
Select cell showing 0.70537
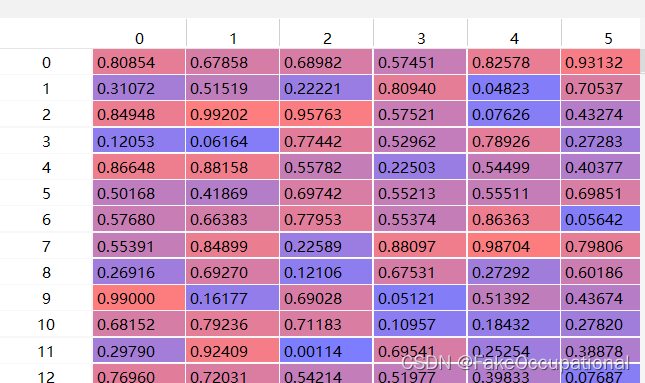click(x=601, y=88)
